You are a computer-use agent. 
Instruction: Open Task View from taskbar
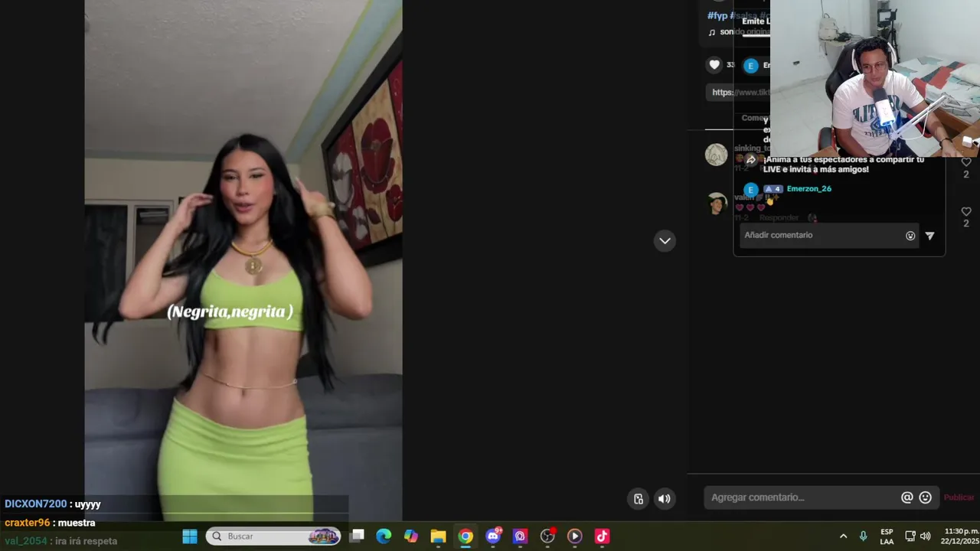357,536
